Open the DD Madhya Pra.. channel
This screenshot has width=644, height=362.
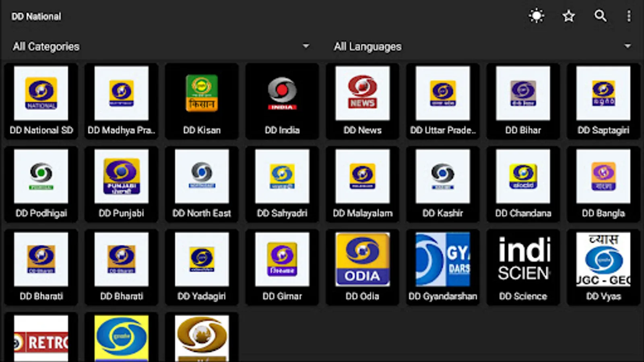pyautogui.click(x=122, y=101)
